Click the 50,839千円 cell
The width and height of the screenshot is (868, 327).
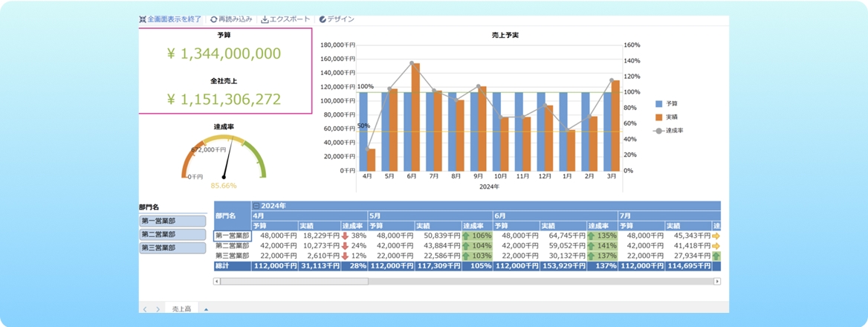point(438,236)
